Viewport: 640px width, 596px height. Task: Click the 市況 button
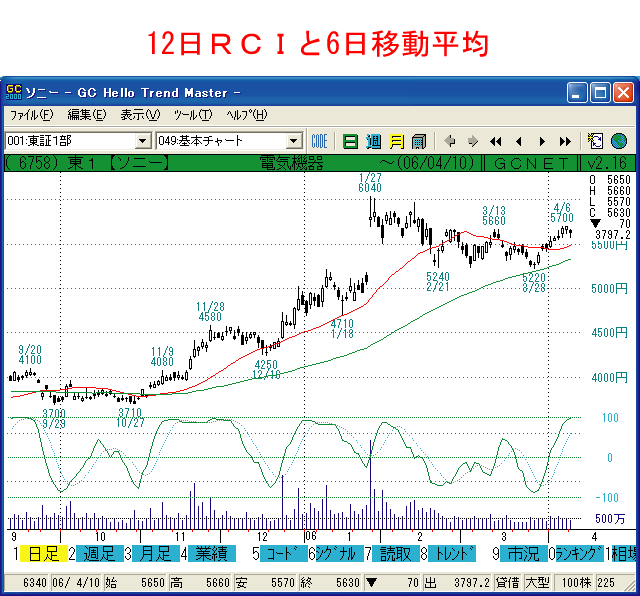(x=524, y=554)
